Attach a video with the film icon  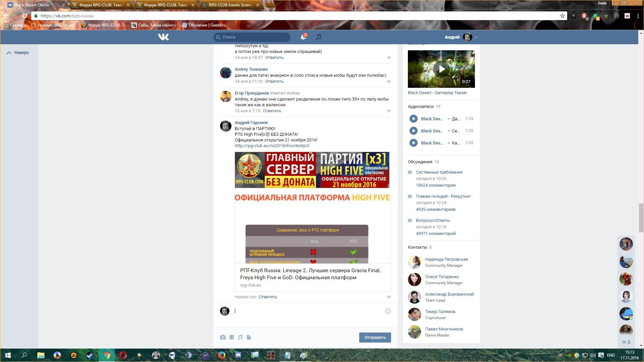231,337
